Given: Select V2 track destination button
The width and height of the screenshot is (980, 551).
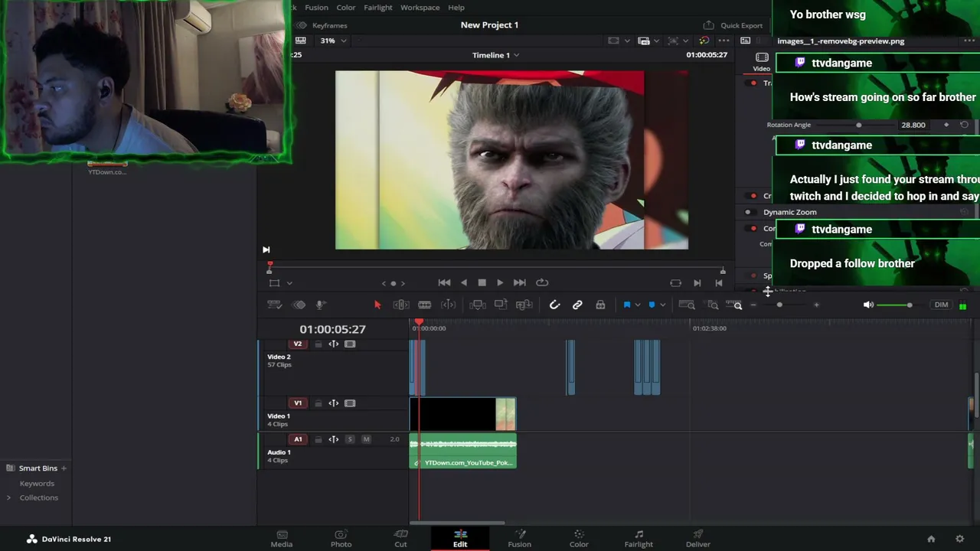Looking at the screenshot, I should [x=298, y=344].
